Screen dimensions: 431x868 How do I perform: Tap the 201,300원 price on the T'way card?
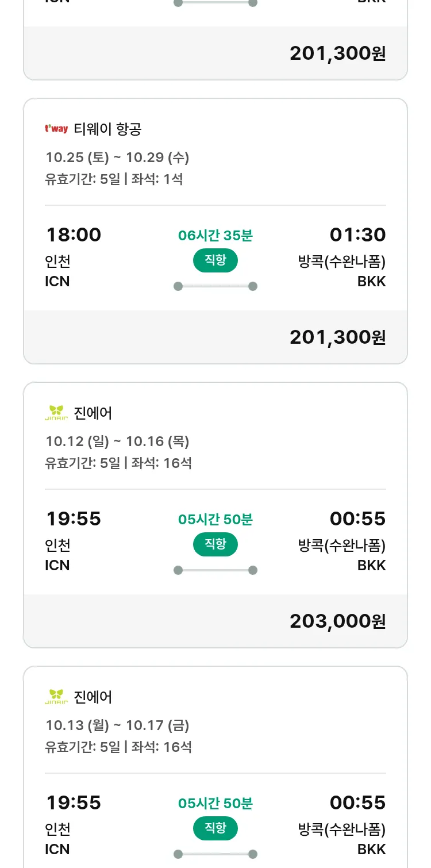(337, 337)
